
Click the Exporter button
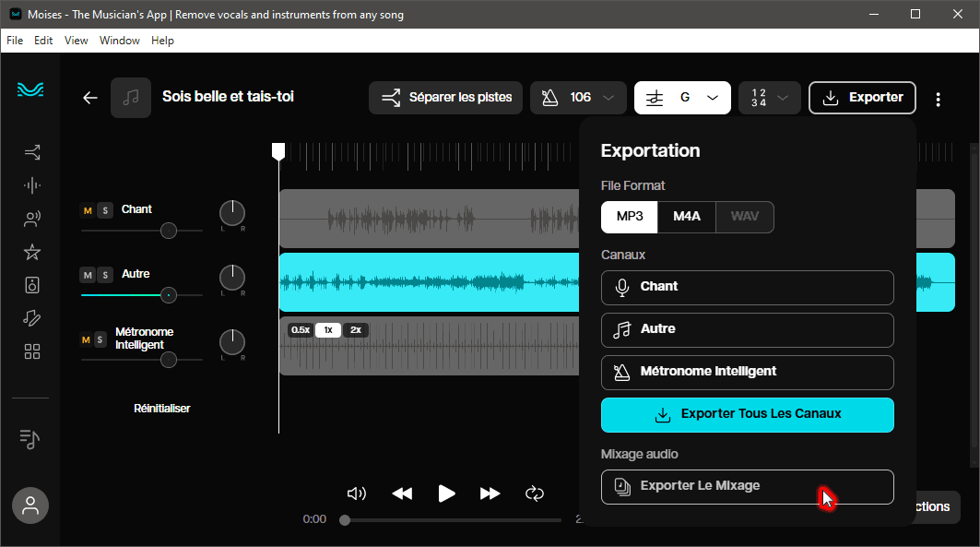[863, 98]
